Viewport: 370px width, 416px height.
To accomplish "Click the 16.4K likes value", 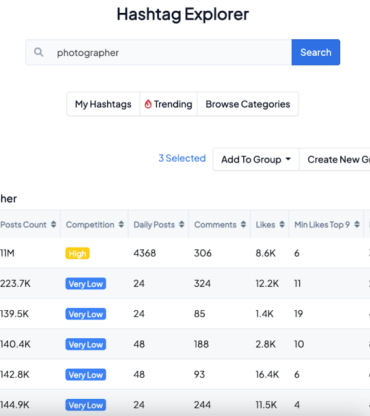I will [267, 374].
